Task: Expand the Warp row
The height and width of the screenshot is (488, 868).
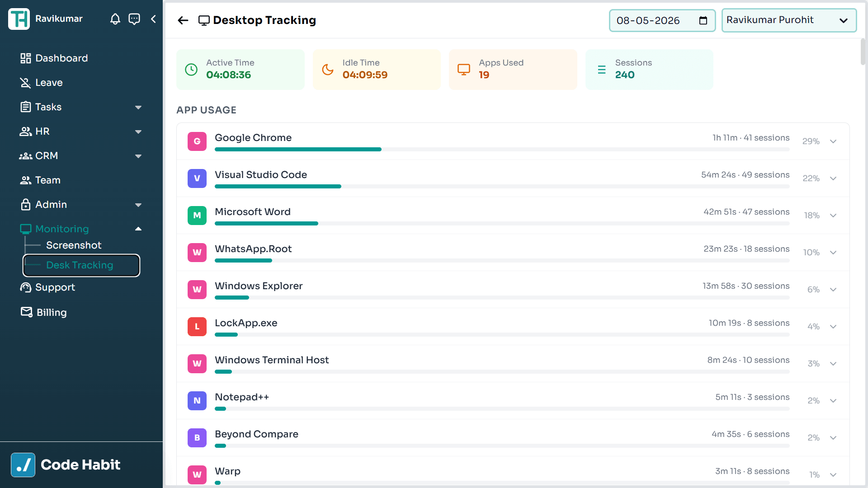Action: pos(833,475)
